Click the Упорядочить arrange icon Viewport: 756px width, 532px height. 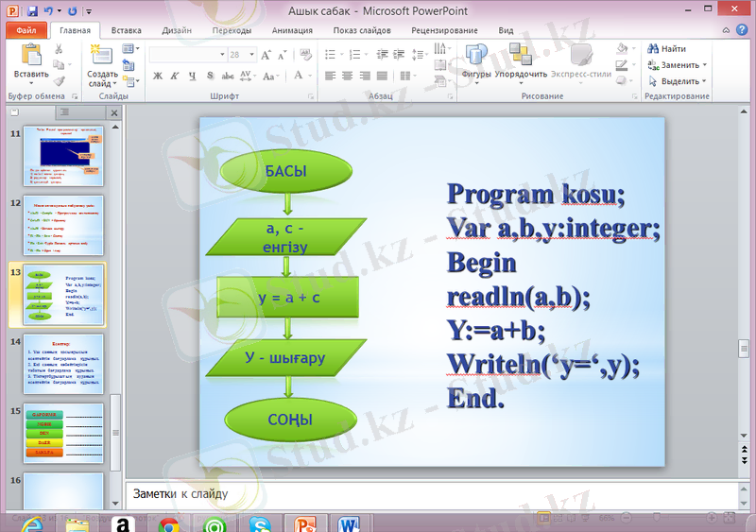point(520,57)
